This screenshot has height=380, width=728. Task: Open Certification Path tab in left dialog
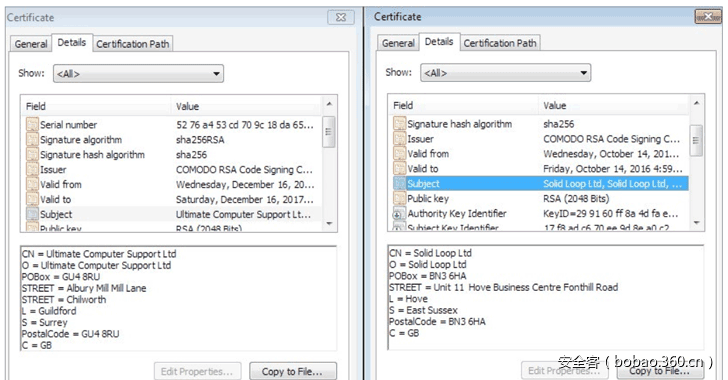tap(133, 44)
